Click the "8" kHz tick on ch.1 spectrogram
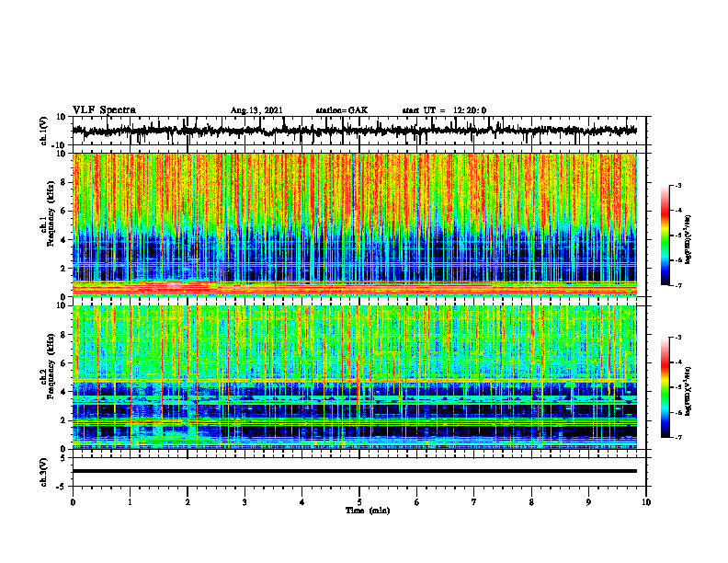Screen dimensions: 728x563 [63, 182]
